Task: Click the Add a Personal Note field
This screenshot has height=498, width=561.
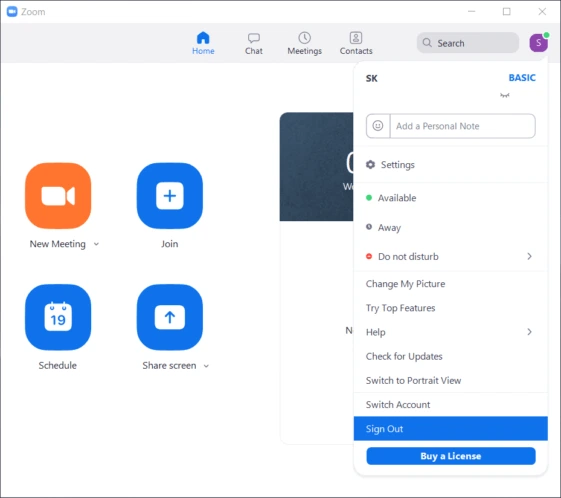Action: coord(463,126)
